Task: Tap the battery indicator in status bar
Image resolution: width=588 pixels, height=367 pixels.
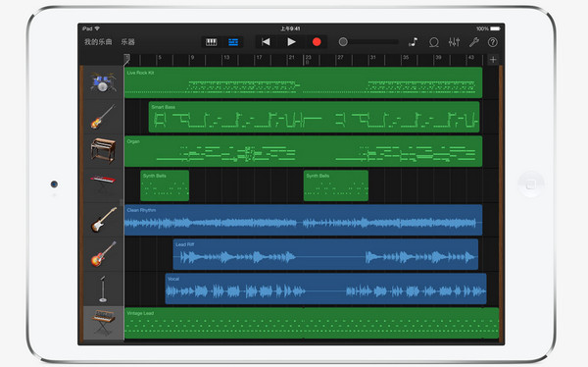Action: [495, 28]
